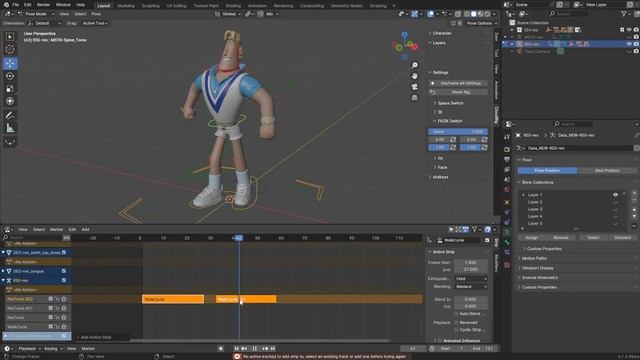Toggle Layer 1 bone collection visibility eye

615,195
